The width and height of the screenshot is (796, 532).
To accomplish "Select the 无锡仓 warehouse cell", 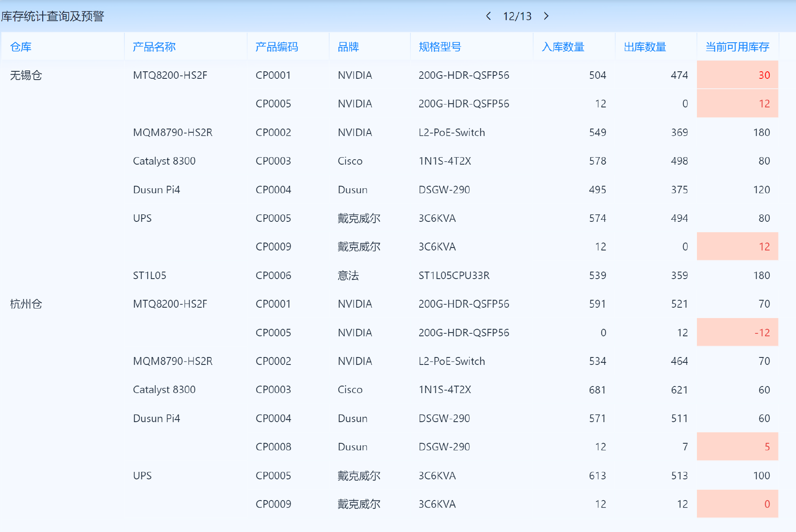I will click(26, 75).
